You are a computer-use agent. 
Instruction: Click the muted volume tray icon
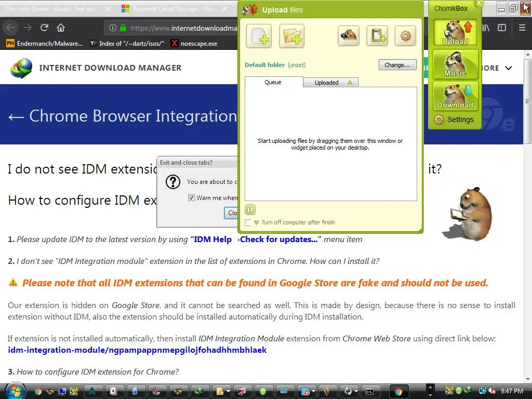tap(492, 391)
